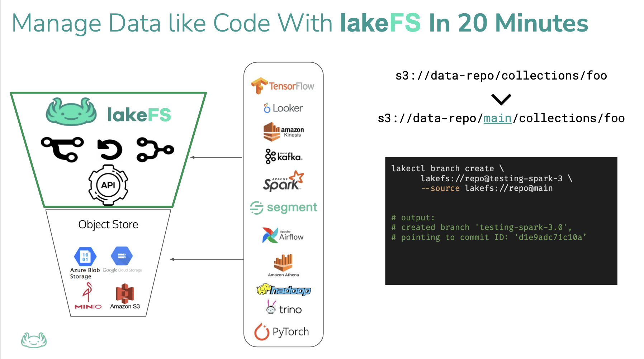Click the TensorFlow logo
Viewport: 644px width, 359px height.
coord(283,86)
